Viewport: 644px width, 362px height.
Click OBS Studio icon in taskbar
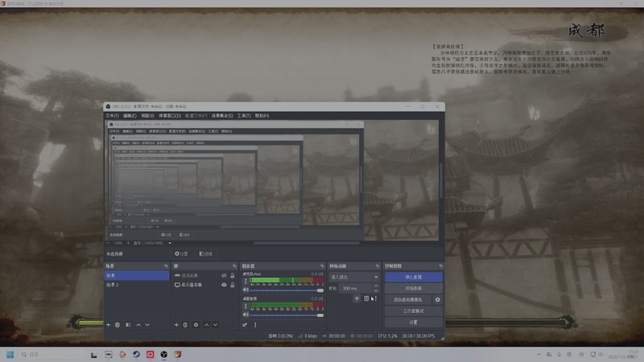pyautogui.click(x=164, y=354)
